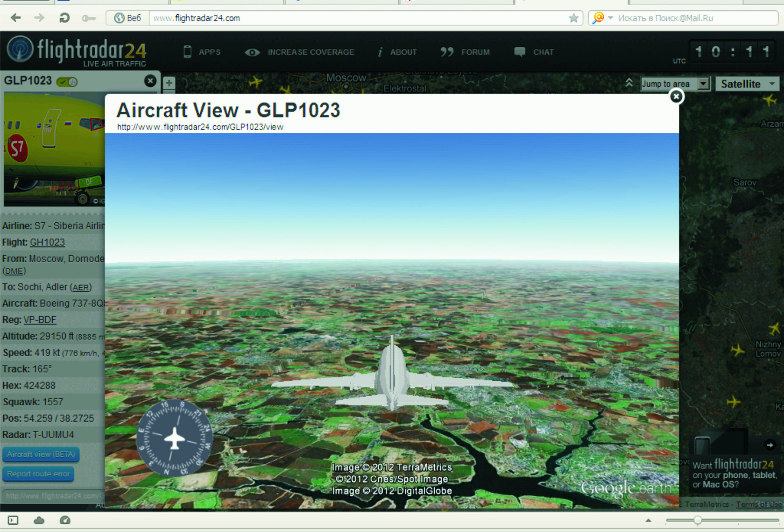Viewport: 784px width, 532px height.
Task: Click the Elektrostal map label
Action: pyautogui.click(x=404, y=88)
